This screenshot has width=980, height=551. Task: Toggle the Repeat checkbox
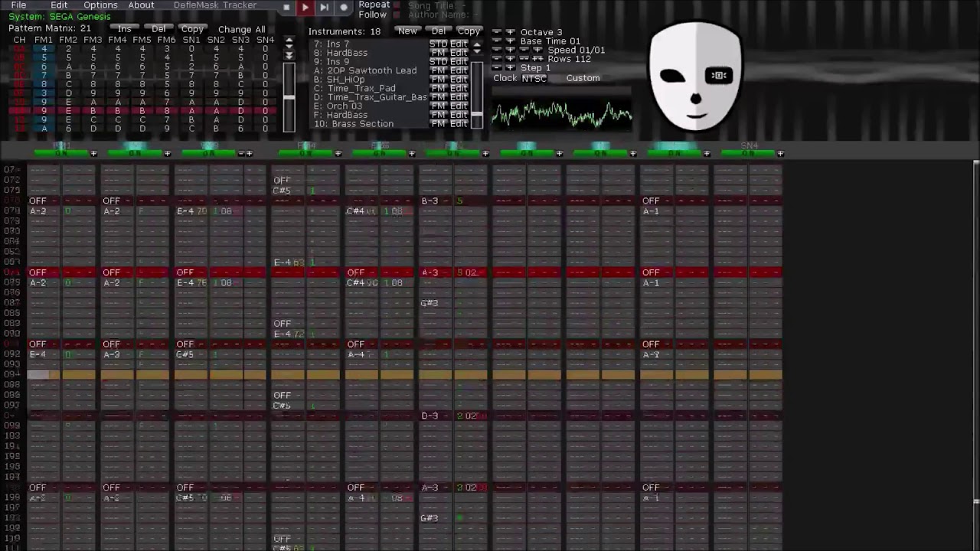(397, 5)
